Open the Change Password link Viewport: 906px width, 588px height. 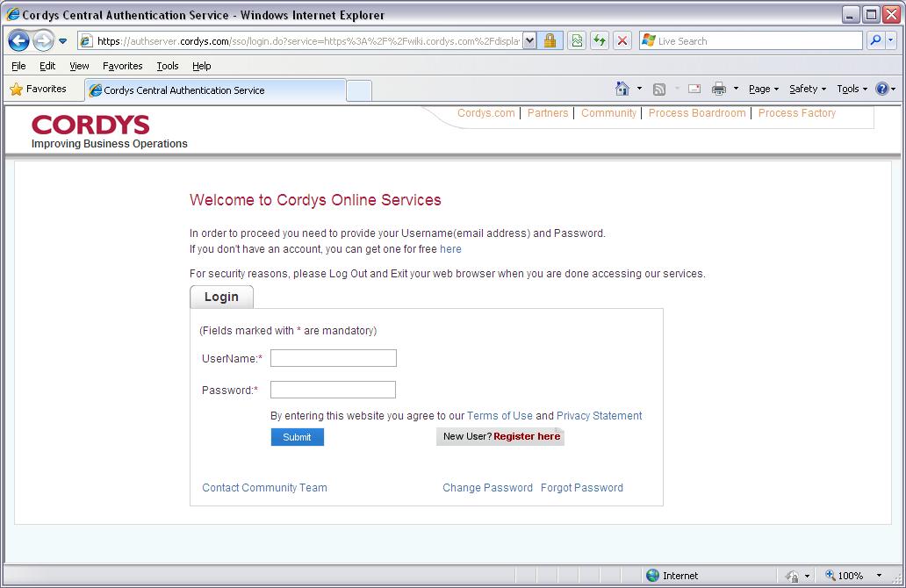pos(487,487)
